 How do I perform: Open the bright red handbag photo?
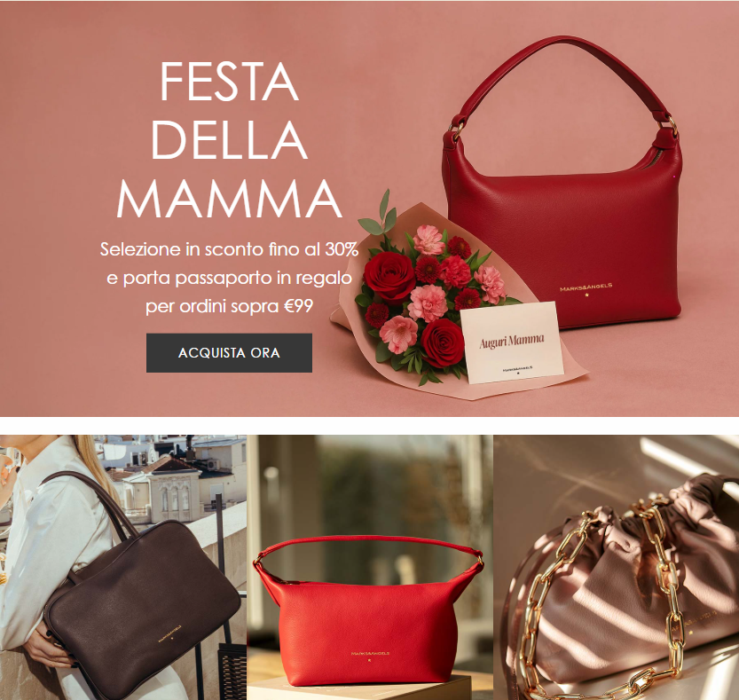(x=369, y=567)
